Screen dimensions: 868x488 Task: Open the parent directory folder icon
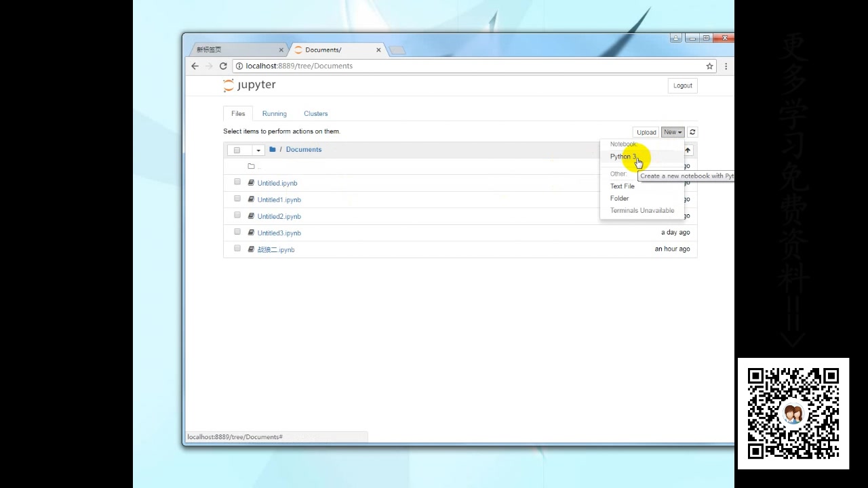click(251, 166)
